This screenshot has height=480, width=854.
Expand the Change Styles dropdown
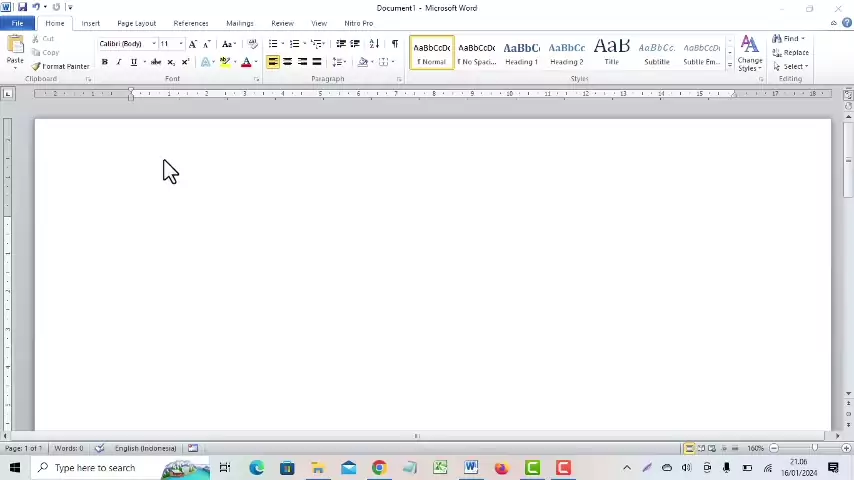tap(749, 54)
